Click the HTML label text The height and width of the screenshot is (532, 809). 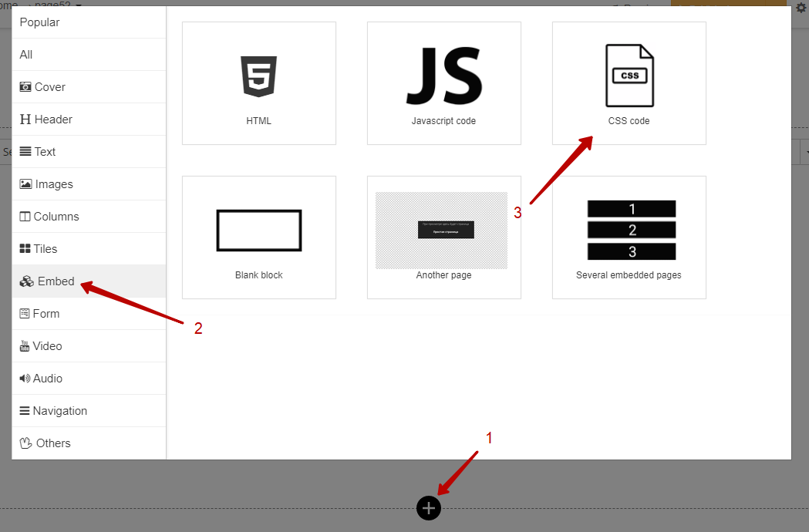tap(259, 121)
